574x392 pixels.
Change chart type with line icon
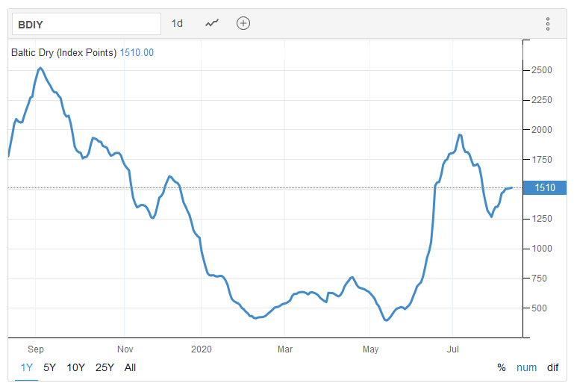coord(212,23)
